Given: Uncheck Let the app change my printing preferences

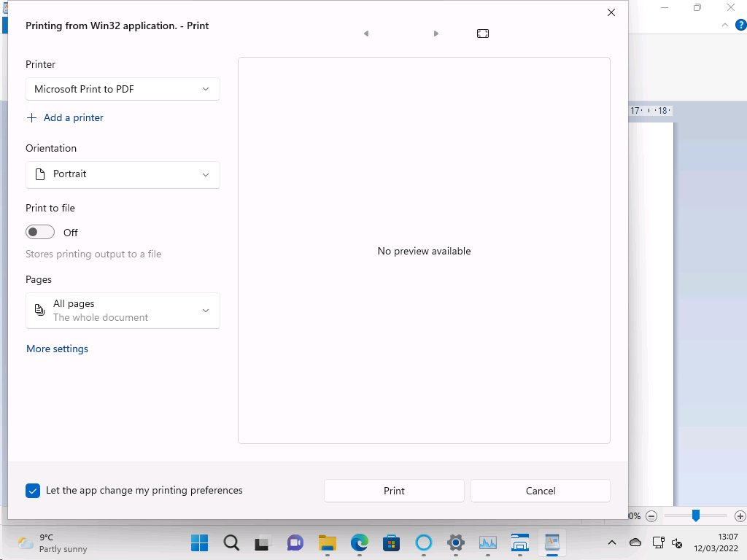Looking at the screenshot, I should pyautogui.click(x=33, y=491).
